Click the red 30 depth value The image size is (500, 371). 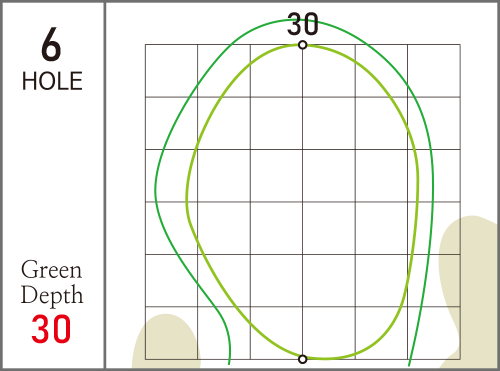pos(51,329)
